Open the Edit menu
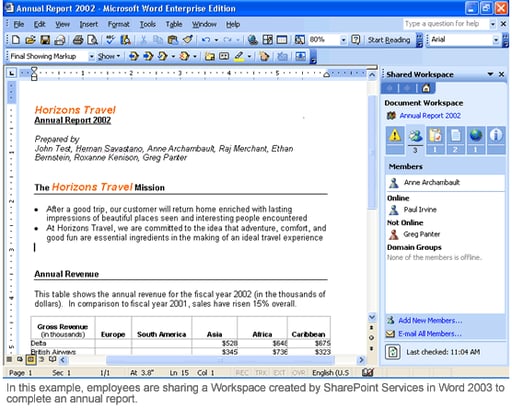The image size is (512, 408). 39,24
